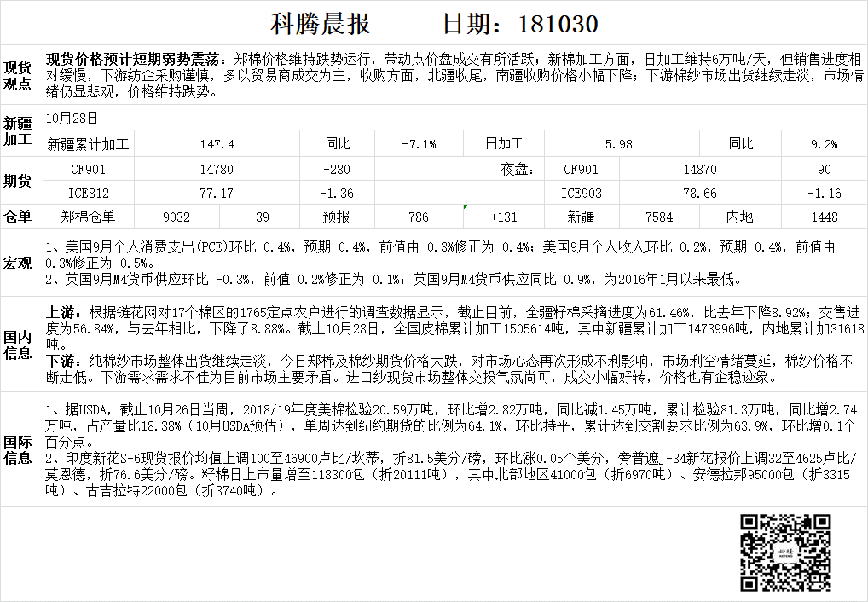Click the 现货观点 row header

click(19, 75)
